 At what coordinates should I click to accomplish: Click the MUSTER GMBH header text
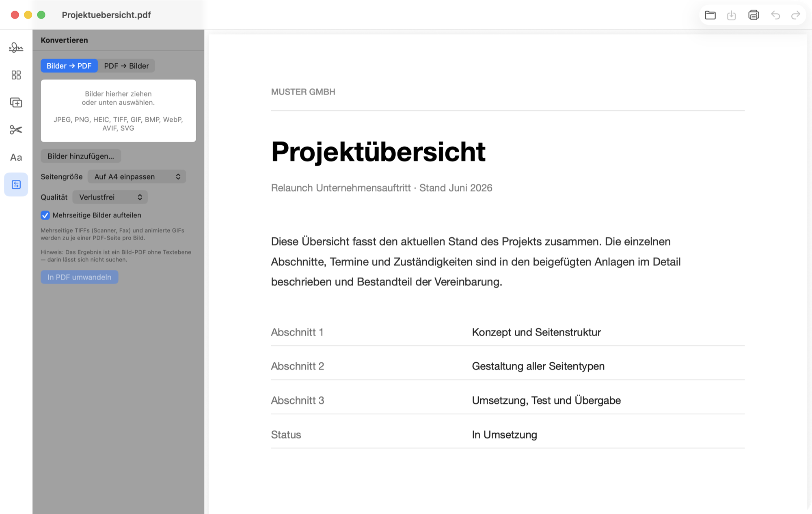tap(303, 92)
